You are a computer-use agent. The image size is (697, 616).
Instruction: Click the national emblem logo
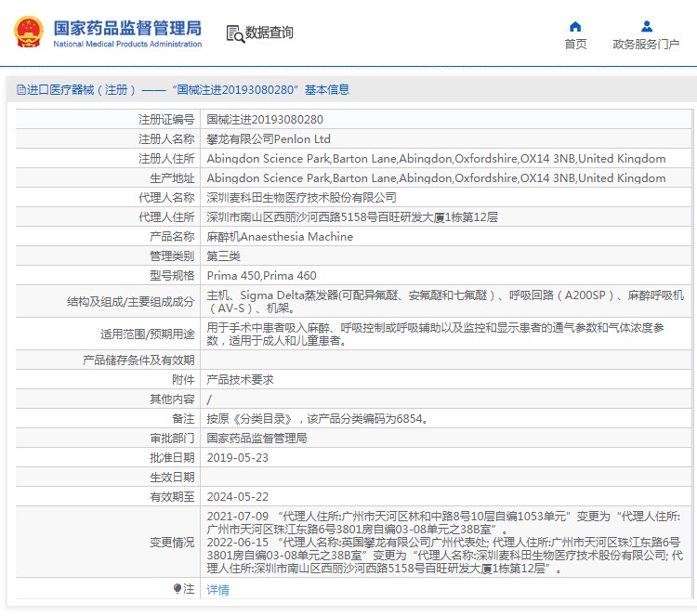pyautogui.click(x=29, y=32)
